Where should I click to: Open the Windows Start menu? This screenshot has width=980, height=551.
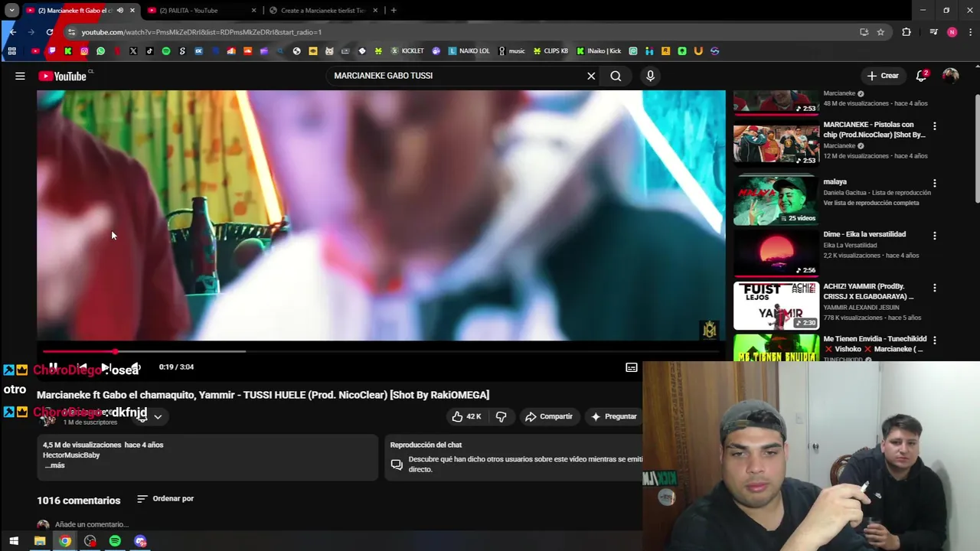pos(14,541)
